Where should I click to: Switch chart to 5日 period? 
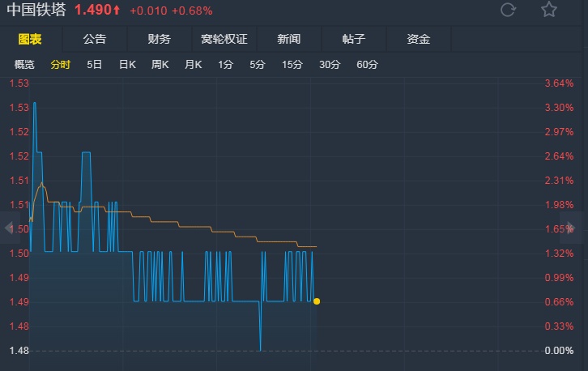[x=95, y=65]
